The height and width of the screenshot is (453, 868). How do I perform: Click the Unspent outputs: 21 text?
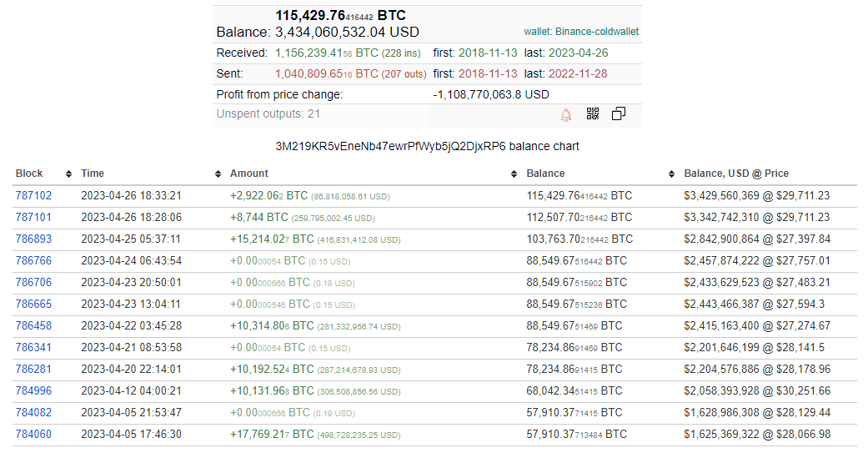(x=268, y=114)
